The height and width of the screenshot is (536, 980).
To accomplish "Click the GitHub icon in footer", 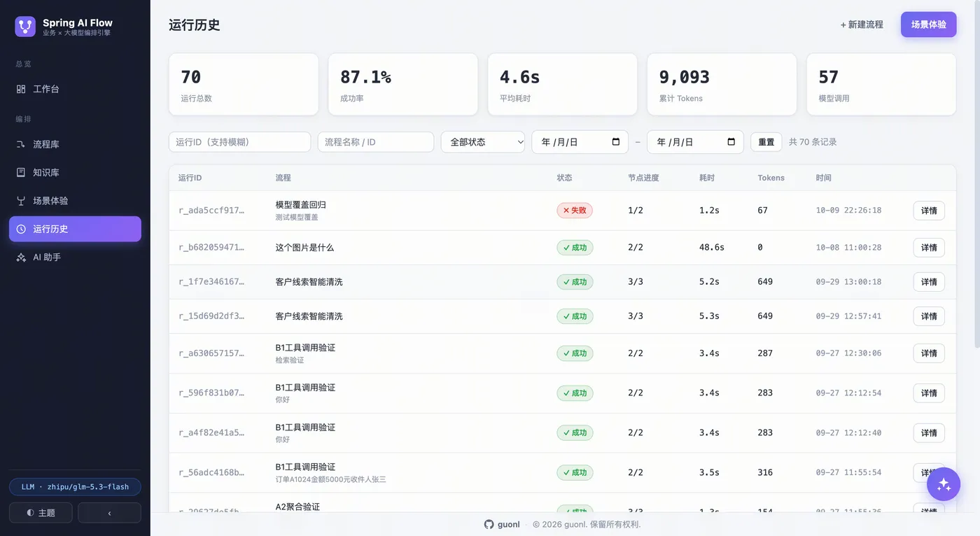I will 489,524.
